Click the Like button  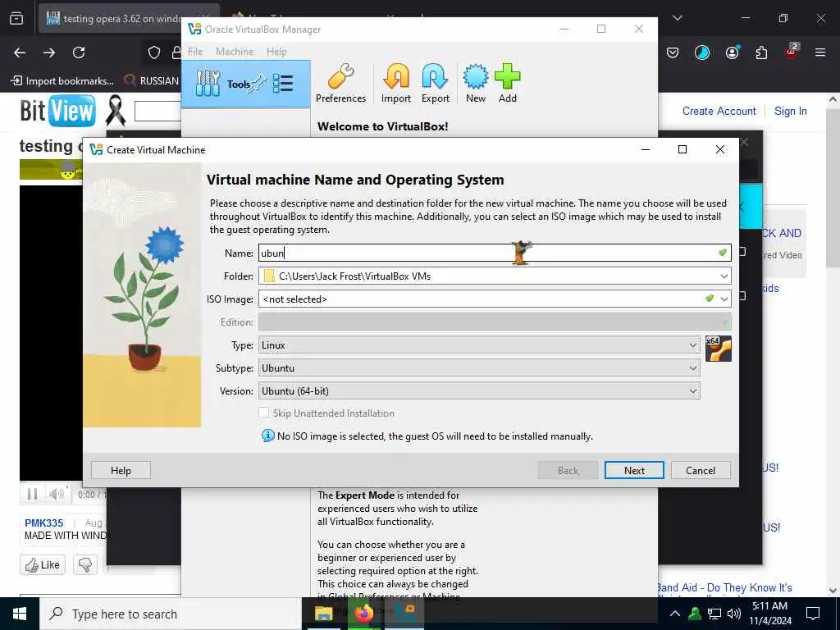43,564
